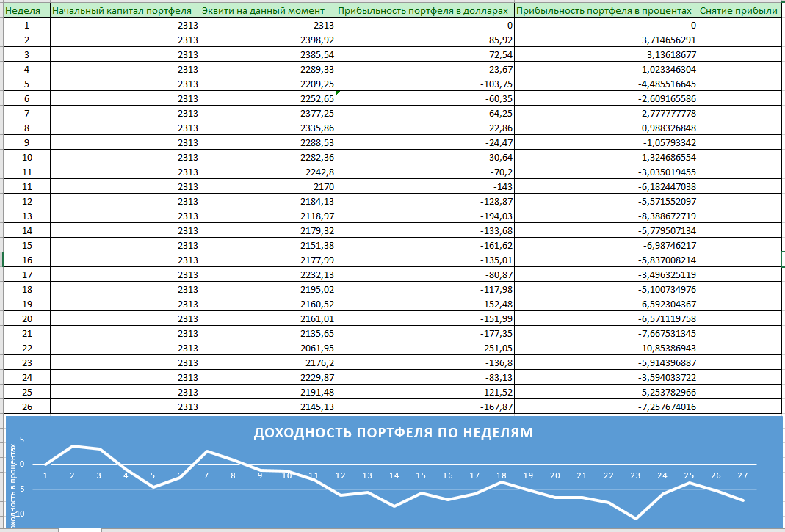Viewport: 785px width, 532px height.
Task: Click the chart line low point at week 23
Action: [635, 518]
